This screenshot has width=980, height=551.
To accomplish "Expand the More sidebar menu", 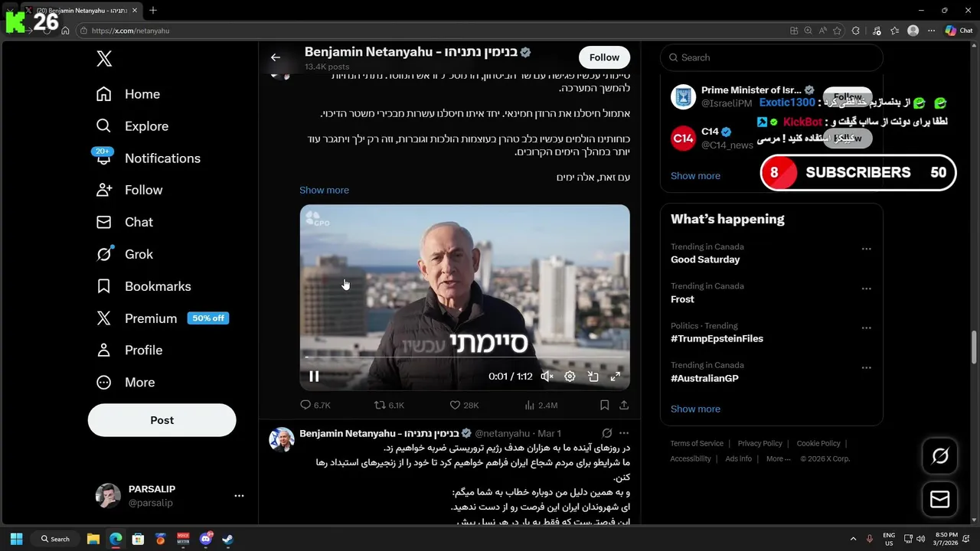I will pyautogui.click(x=125, y=382).
